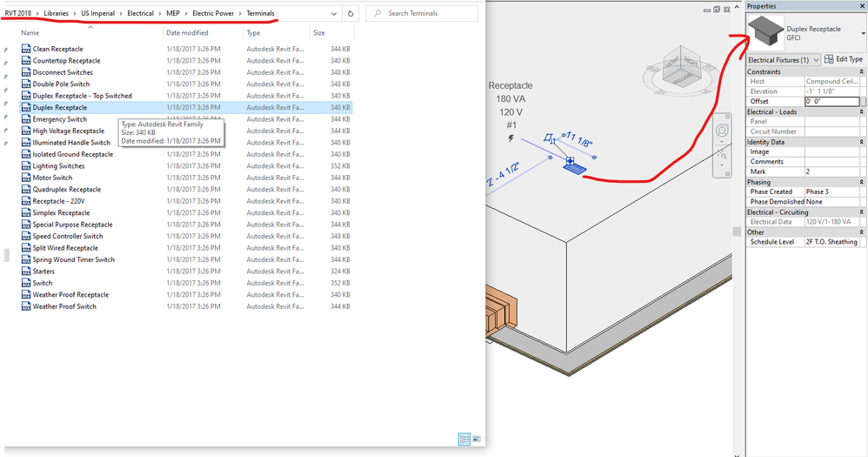
Task: Select the Weather Proof Receptacle file
Action: [x=70, y=295]
